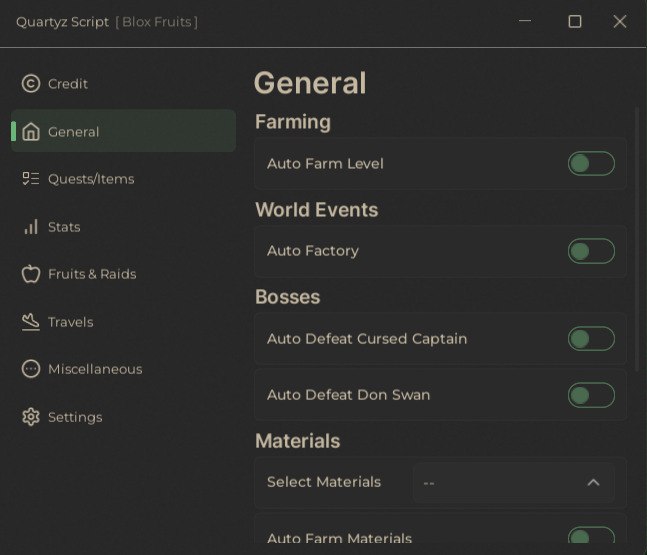The width and height of the screenshot is (647, 555).
Task: Toggle Auto Defeat Cursed Captain
Action: [591, 339]
